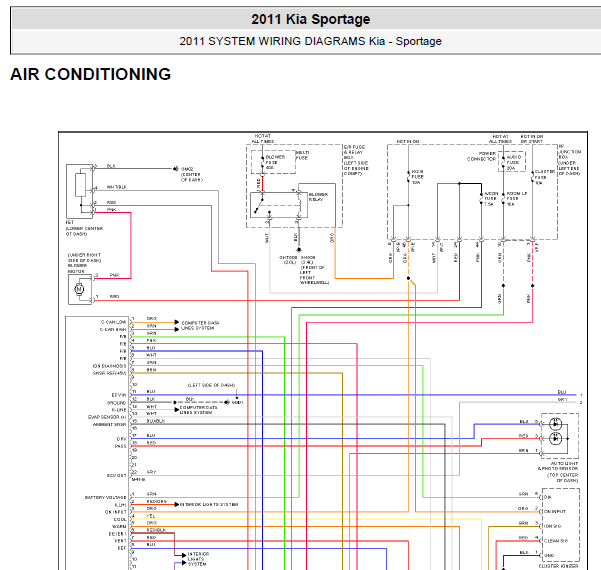Click the "ON INPUT" pin label at left
This screenshot has width=601, height=570.
115,512
